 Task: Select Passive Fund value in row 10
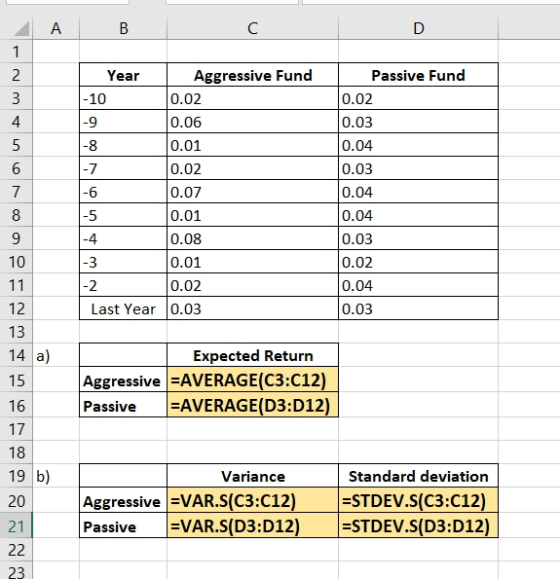click(418, 262)
